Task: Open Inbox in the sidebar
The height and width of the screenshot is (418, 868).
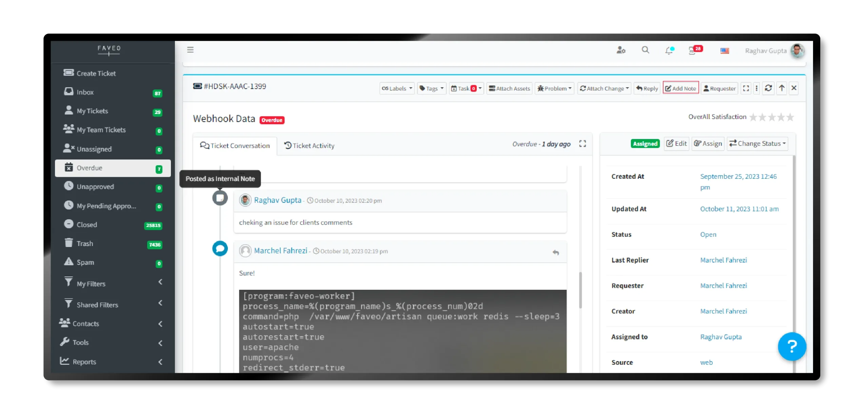Action: pos(85,92)
